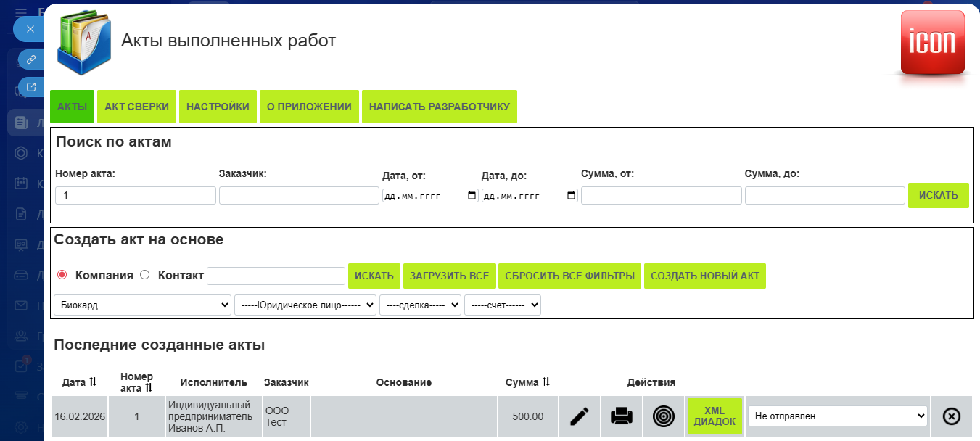Delete act with the circled X icon
Image resolution: width=980 pixels, height=441 pixels.
(x=951, y=416)
